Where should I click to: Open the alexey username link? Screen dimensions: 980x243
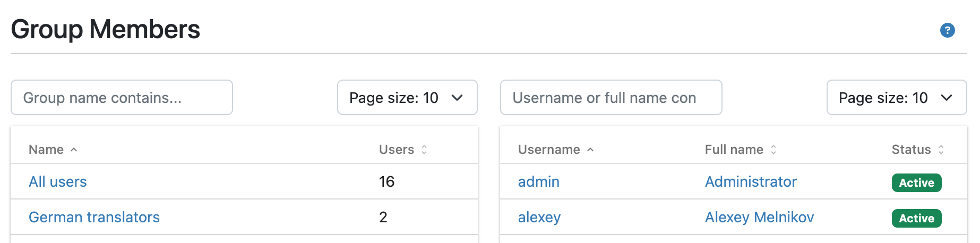tap(539, 218)
